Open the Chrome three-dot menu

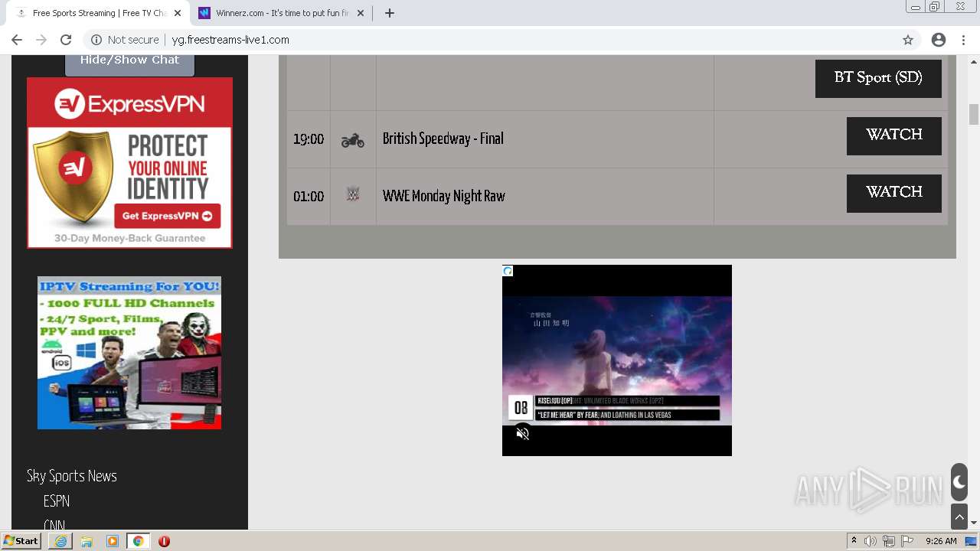(x=965, y=40)
